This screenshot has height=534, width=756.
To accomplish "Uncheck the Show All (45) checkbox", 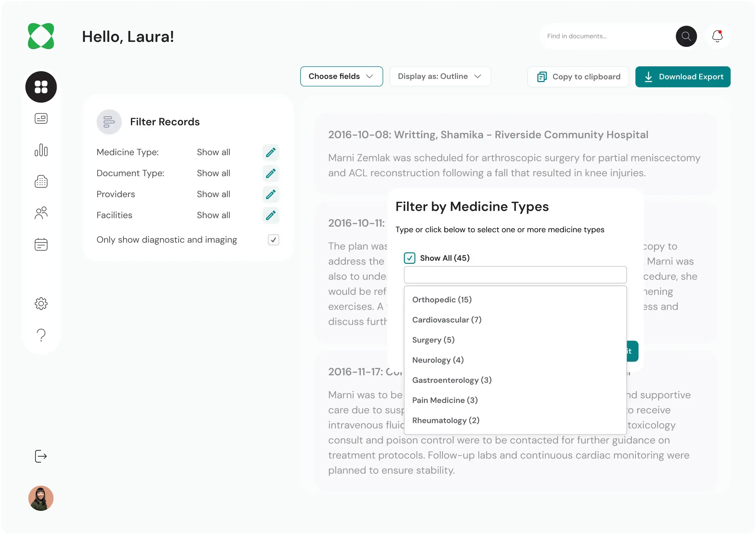I will coord(409,258).
